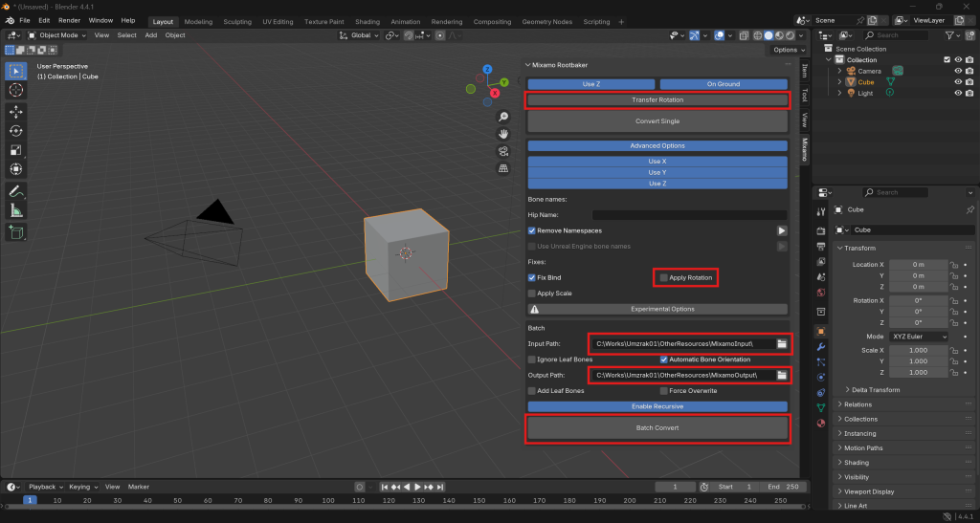The height and width of the screenshot is (523, 980).
Task: Open the Object properties tab icon
Action: point(821,332)
